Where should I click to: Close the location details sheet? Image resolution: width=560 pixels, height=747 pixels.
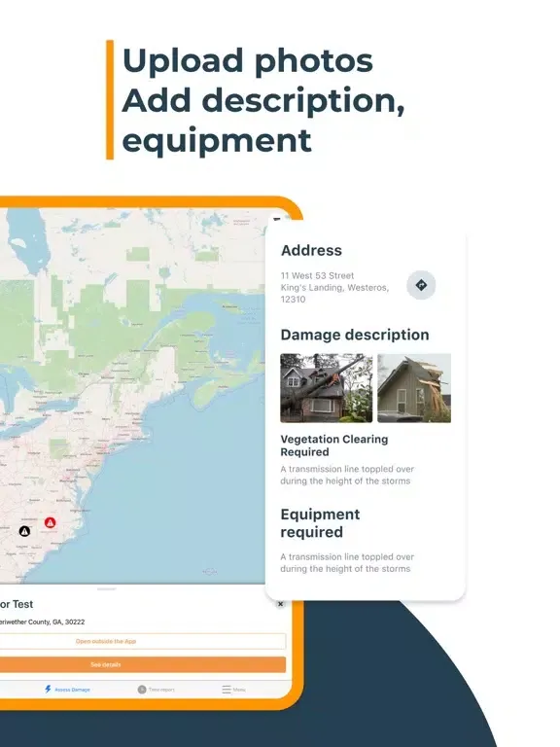pos(280,604)
